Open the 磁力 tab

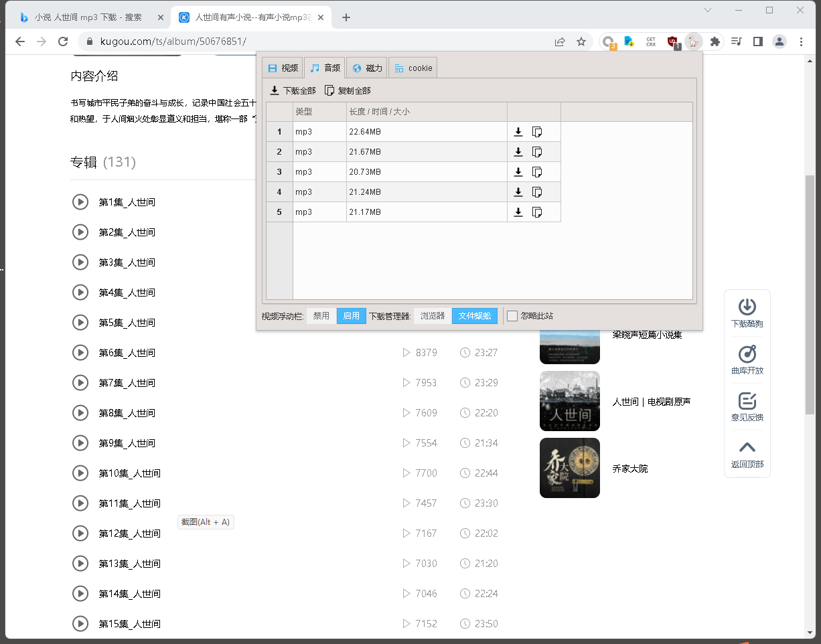(x=367, y=68)
